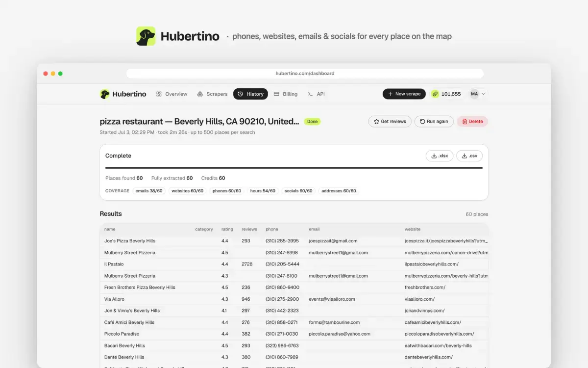
Task: Click the name column header
Action: point(110,229)
